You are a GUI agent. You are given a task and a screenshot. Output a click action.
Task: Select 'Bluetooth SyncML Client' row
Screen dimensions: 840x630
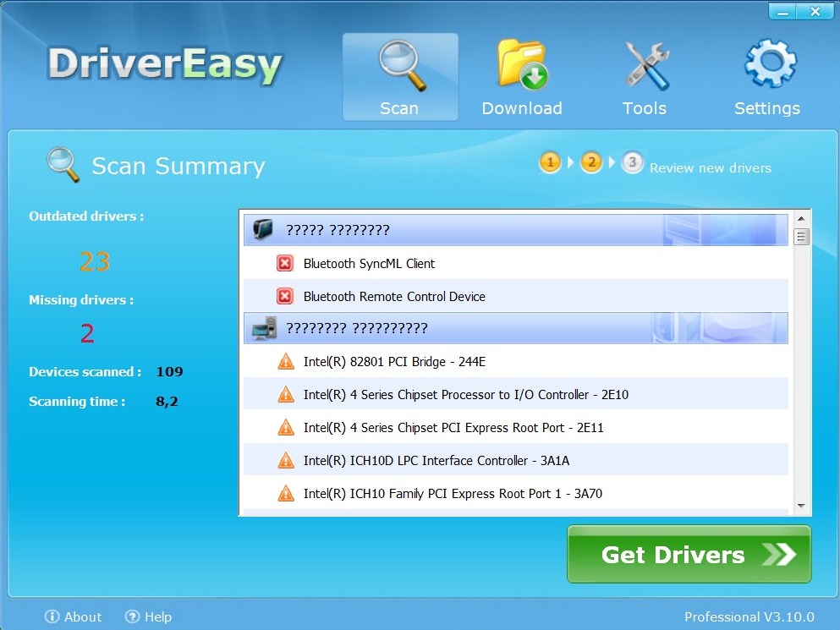(515, 263)
